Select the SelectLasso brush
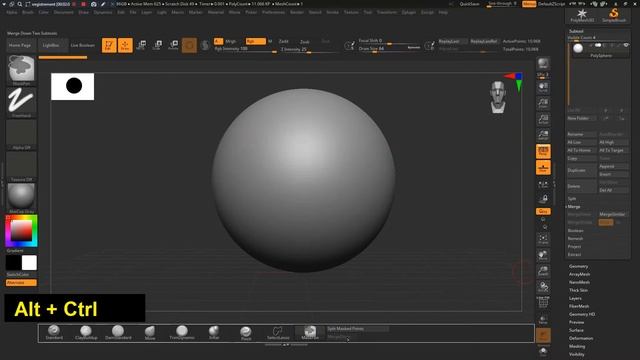 tap(278, 333)
